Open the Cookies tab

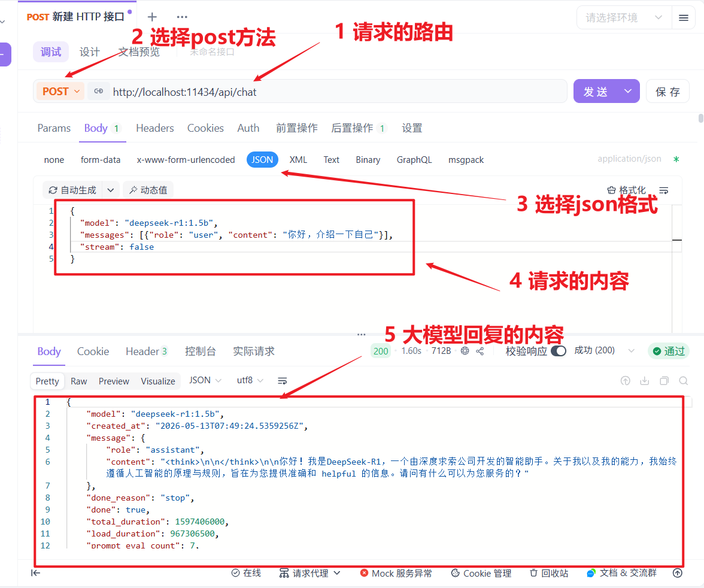(205, 128)
